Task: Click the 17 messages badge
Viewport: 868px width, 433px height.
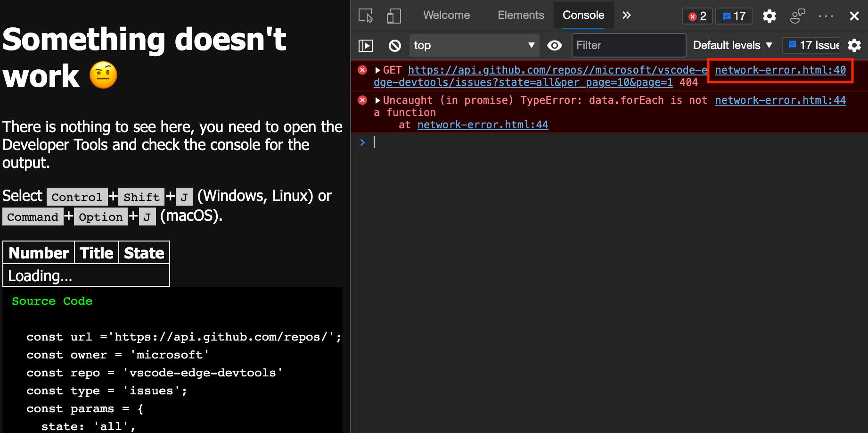Action: tap(733, 16)
